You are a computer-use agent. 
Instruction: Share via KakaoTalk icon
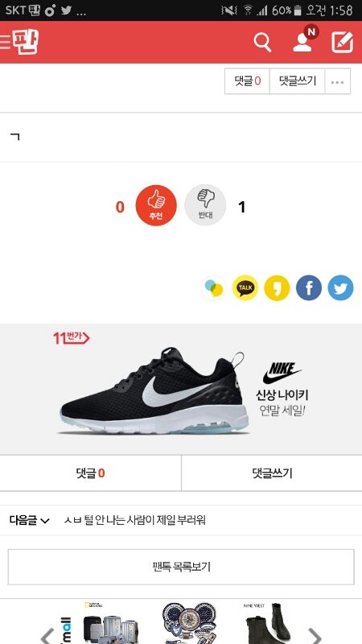click(245, 288)
